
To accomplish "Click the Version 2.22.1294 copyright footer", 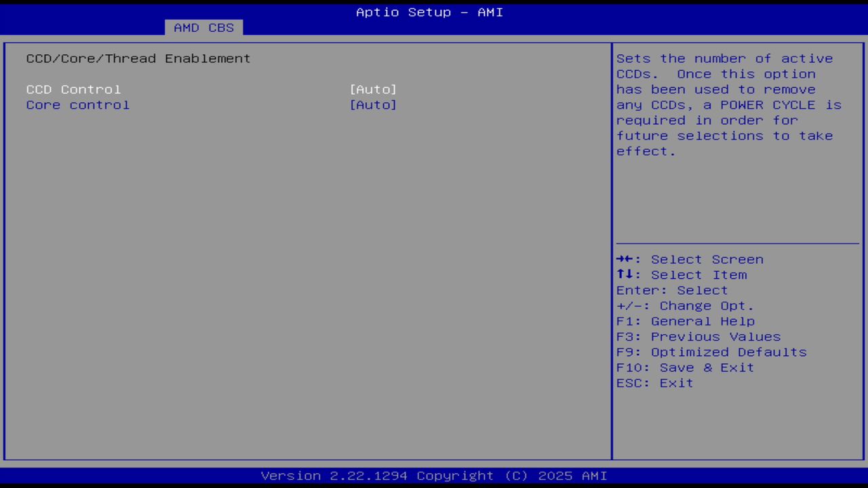I will pyautogui.click(x=434, y=476).
